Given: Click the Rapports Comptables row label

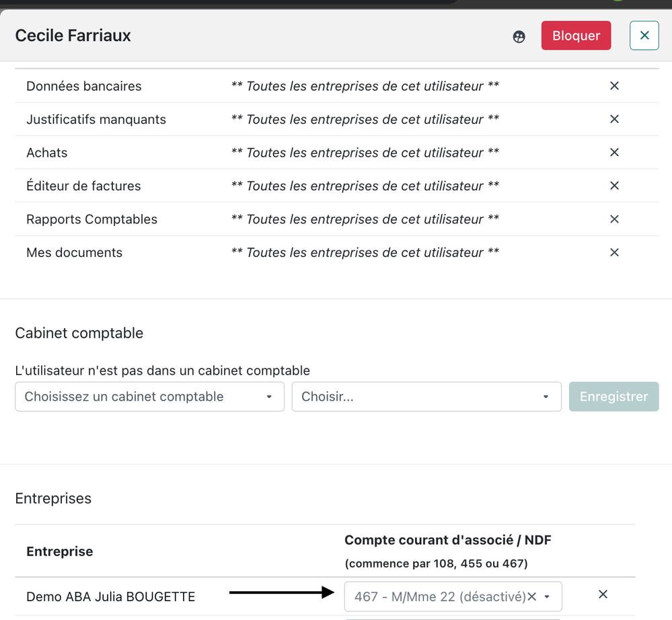Looking at the screenshot, I should tap(92, 219).
